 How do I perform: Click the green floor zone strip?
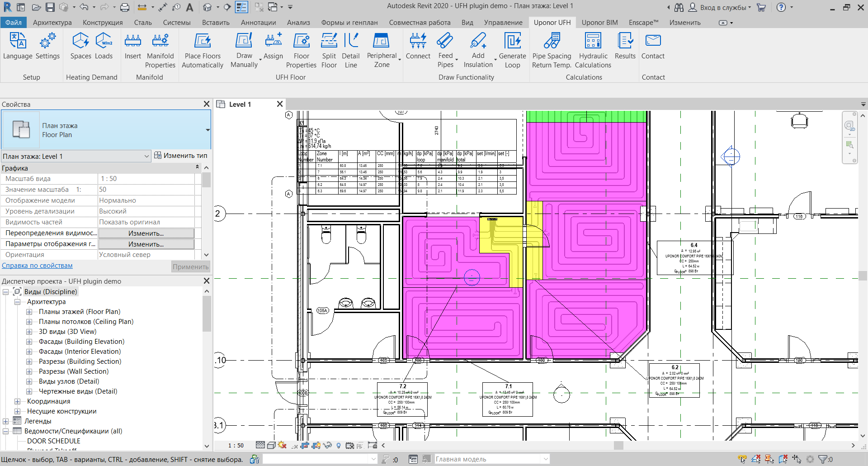[586, 116]
